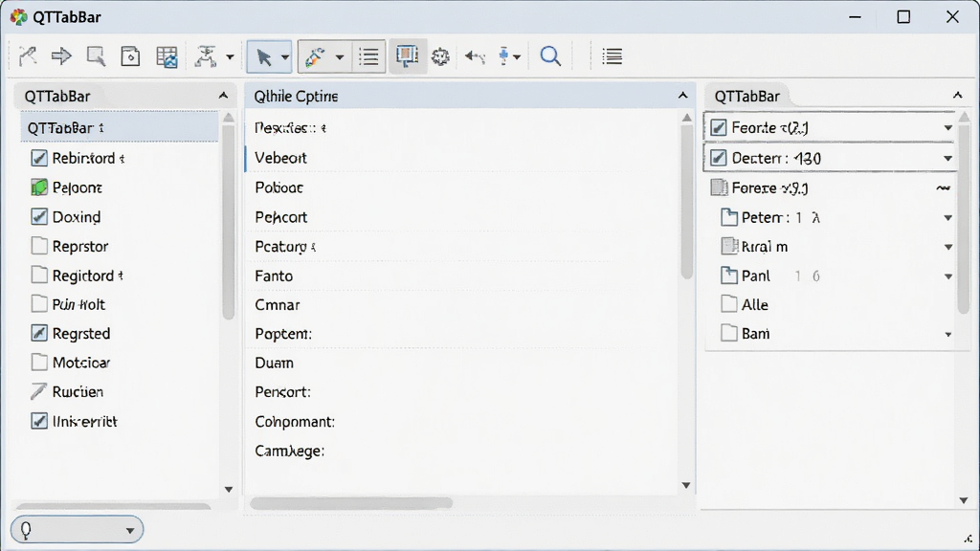Check the Pun-Holt checkbox

click(x=38, y=303)
